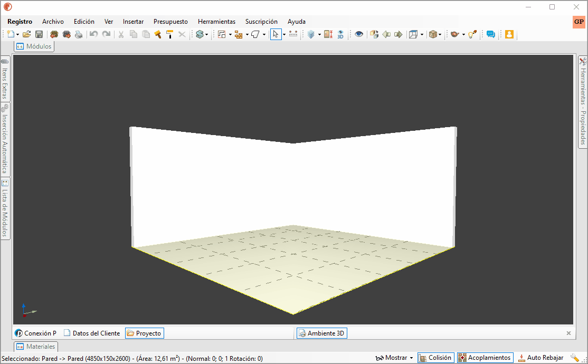Open the Módulos panel tab
The height and width of the screenshot is (364, 588).
(34, 46)
